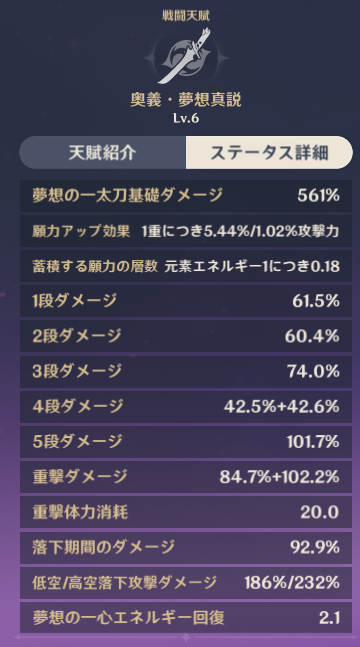This screenshot has width=360, height=647.
Task: Select the 2段ダメージ row
Action: [186, 336]
